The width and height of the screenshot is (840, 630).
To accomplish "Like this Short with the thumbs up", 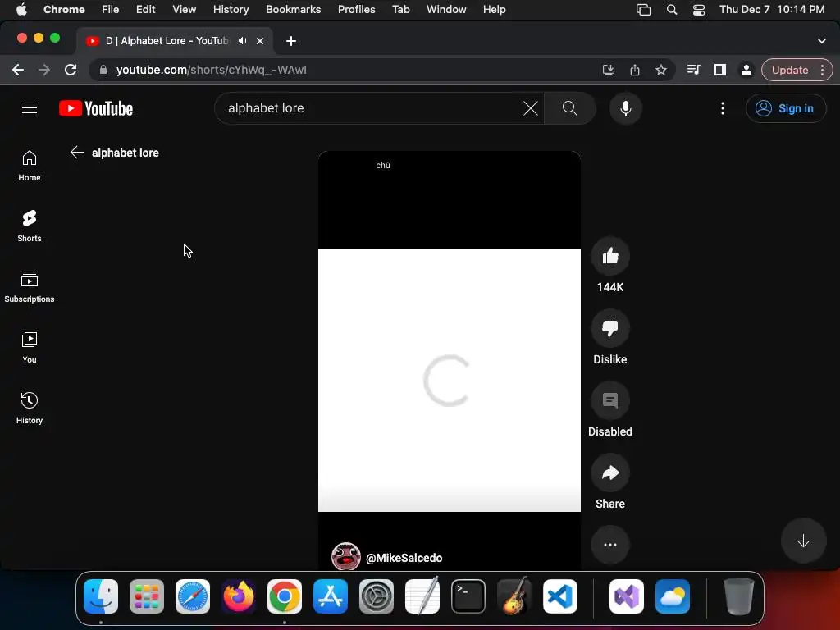I will pos(610,256).
